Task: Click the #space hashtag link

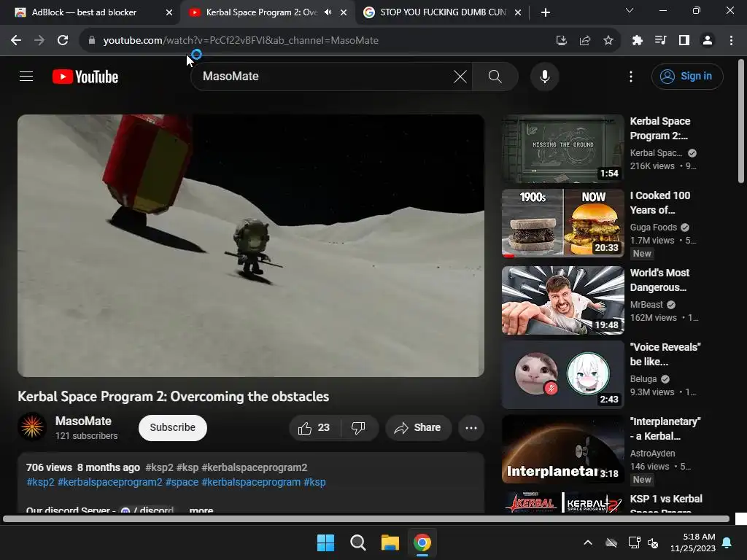Action: click(182, 482)
